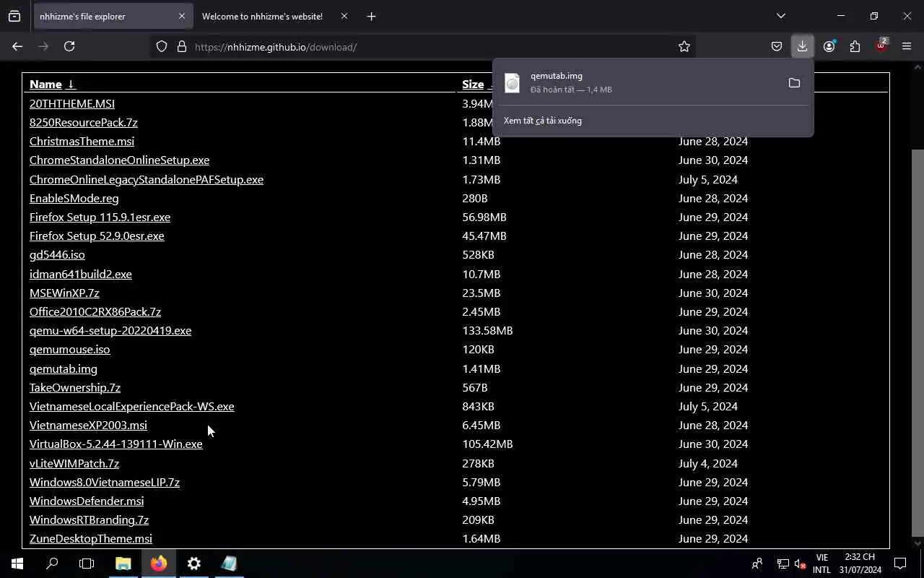Click Xem tất cả tải xuống
The image size is (924, 578).
coord(543,121)
